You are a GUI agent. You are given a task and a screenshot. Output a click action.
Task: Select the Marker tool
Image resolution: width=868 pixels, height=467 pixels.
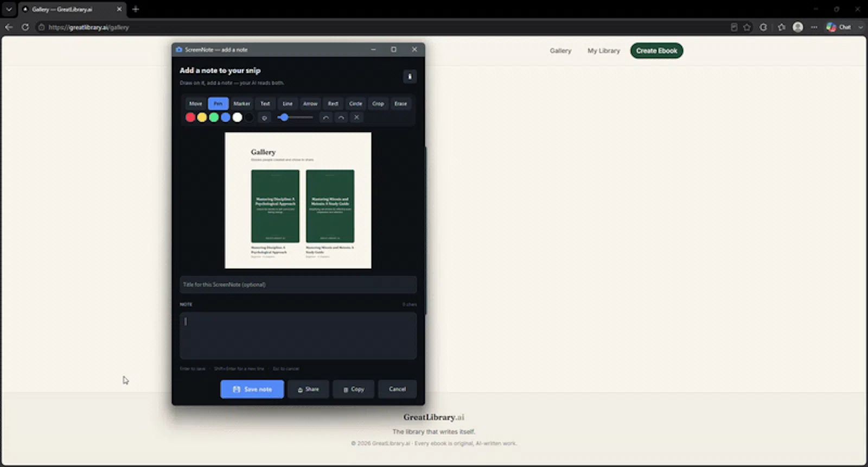(x=242, y=104)
